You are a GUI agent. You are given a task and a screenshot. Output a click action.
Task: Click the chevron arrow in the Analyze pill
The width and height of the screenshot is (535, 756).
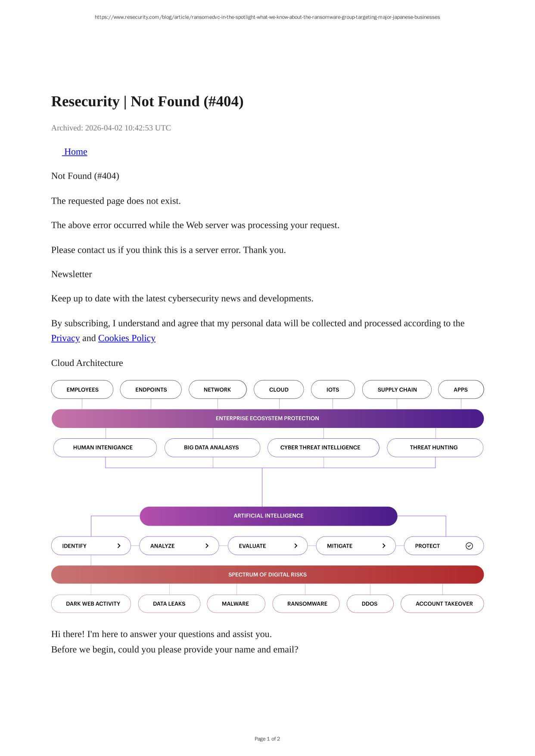pyautogui.click(x=207, y=546)
